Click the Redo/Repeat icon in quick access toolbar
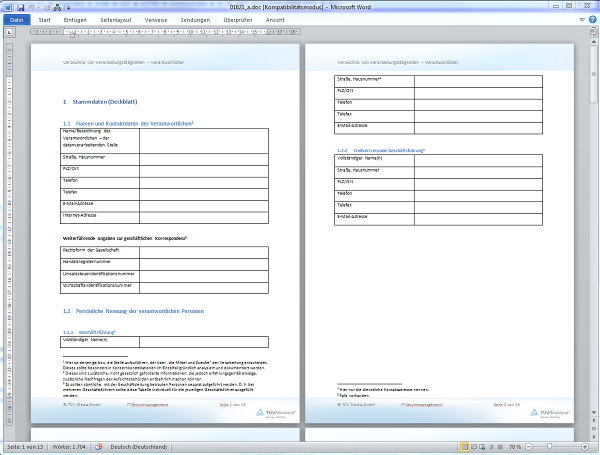Image resolution: width=600 pixels, height=455 pixels. [x=49, y=6]
